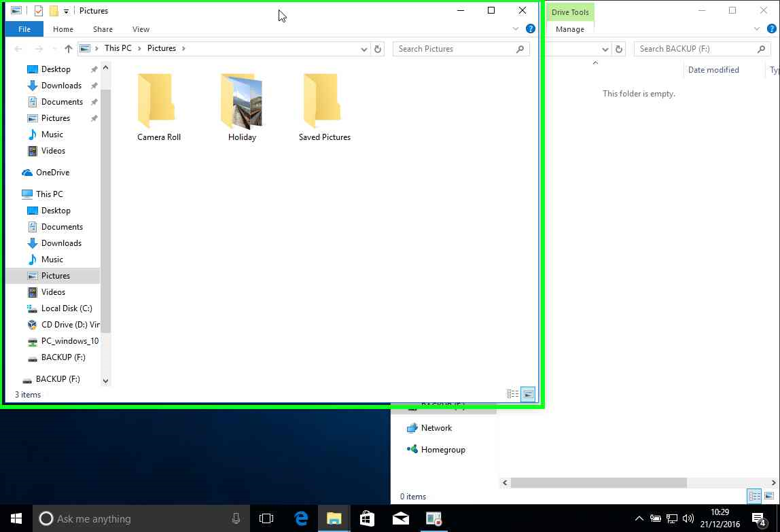Click the New folder icon in Pictures title bar
The height and width of the screenshot is (532, 780).
click(x=54, y=10)
